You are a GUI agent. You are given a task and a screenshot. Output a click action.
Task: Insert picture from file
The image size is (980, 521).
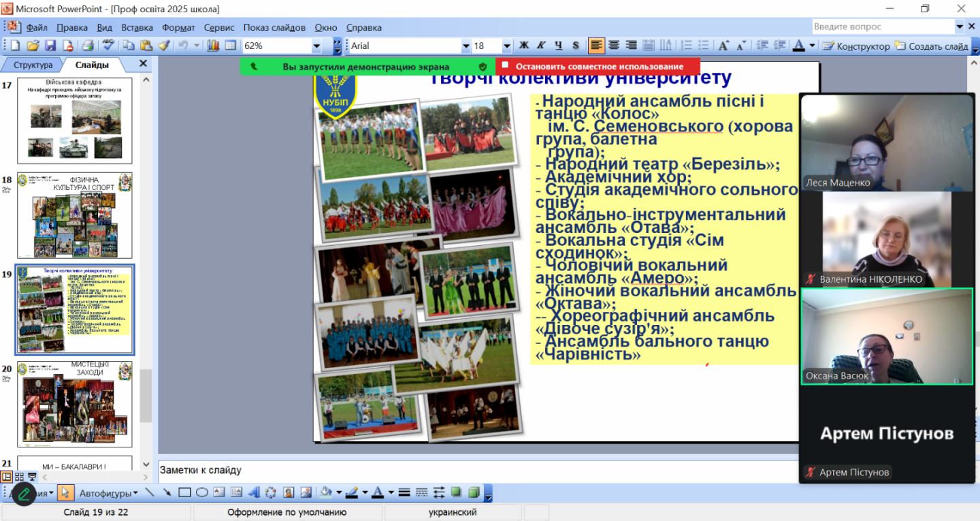306,492
